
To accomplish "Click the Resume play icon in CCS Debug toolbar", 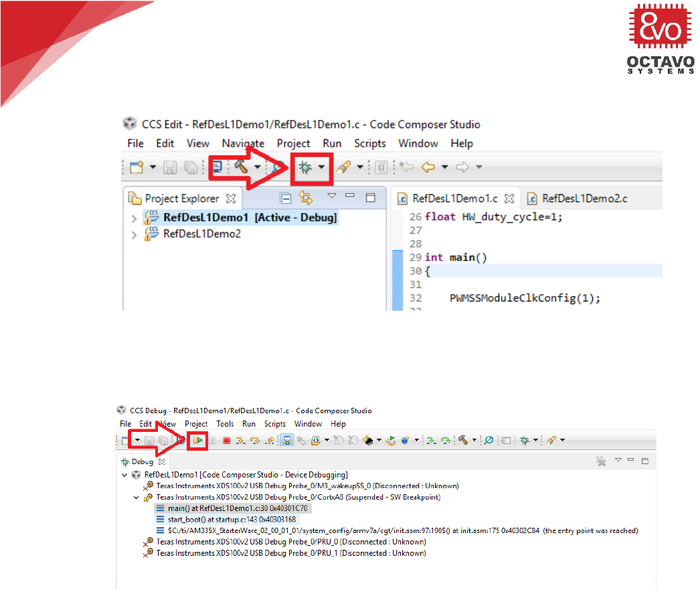I will [198, 441].
